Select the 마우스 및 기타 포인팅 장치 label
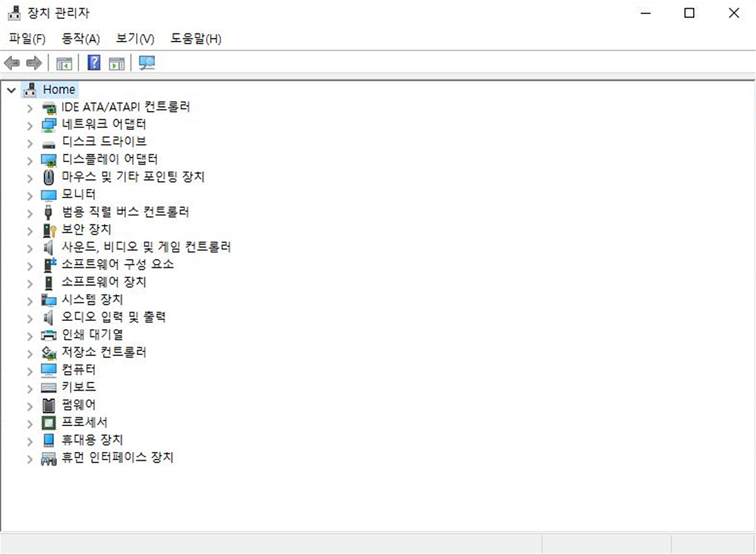This screenshot has width=756, height=554. point(133,177)
